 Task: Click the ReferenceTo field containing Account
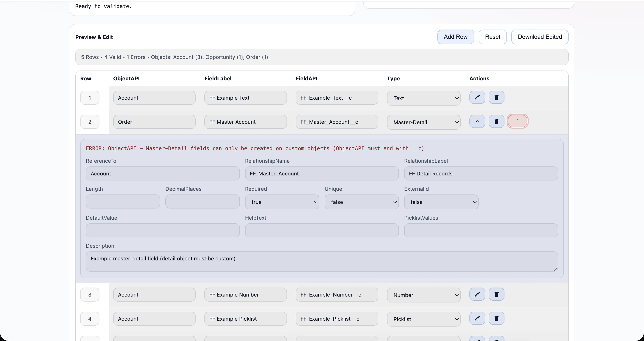point(163,173)
